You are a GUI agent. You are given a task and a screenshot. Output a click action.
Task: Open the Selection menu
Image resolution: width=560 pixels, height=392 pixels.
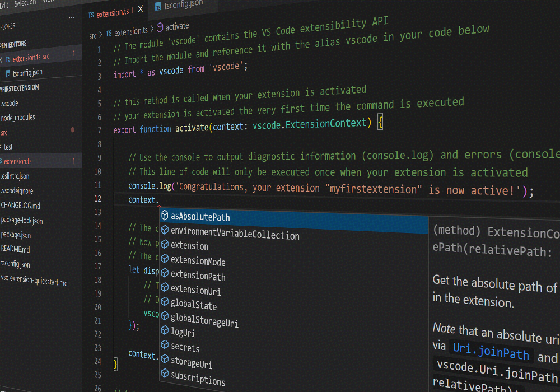(x=25, y=3)
